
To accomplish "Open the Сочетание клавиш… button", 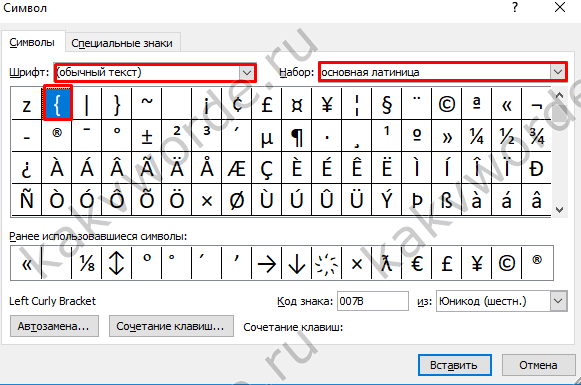I will click(171, 326).
